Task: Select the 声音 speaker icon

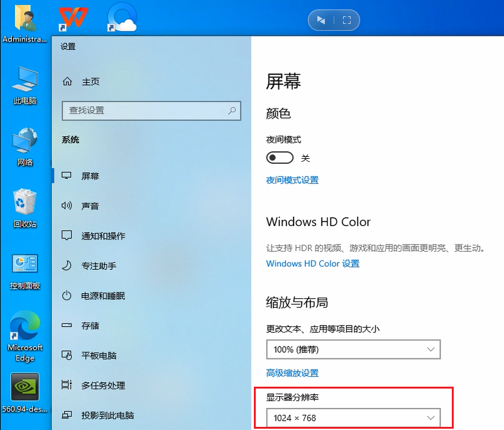Action: pyautogui.click(x=67, y=205)
